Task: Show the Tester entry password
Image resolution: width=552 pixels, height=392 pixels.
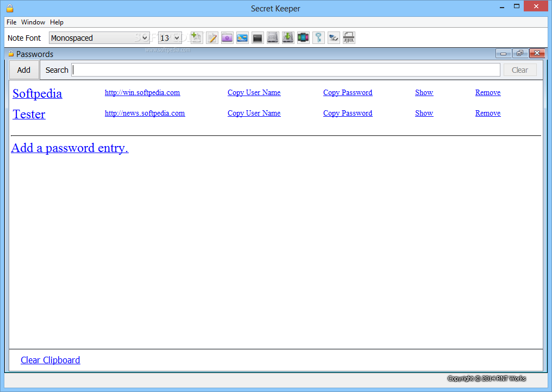Action: point(424,113)
